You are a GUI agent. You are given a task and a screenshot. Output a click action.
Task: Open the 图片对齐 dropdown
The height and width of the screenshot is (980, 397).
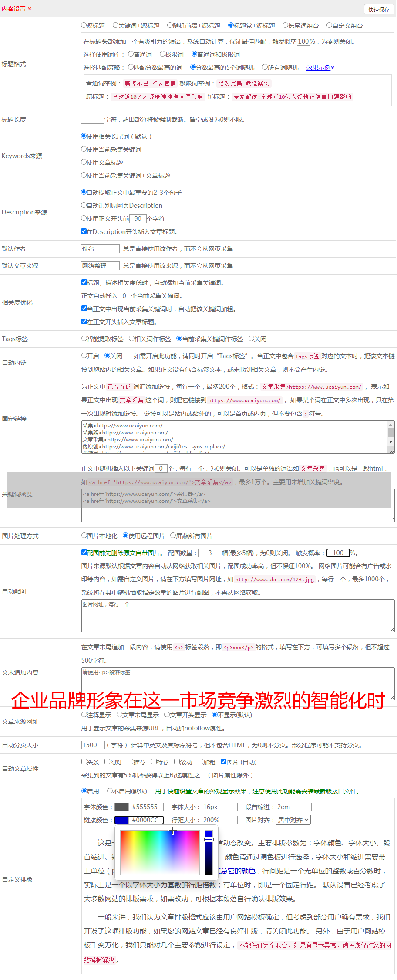294,820
